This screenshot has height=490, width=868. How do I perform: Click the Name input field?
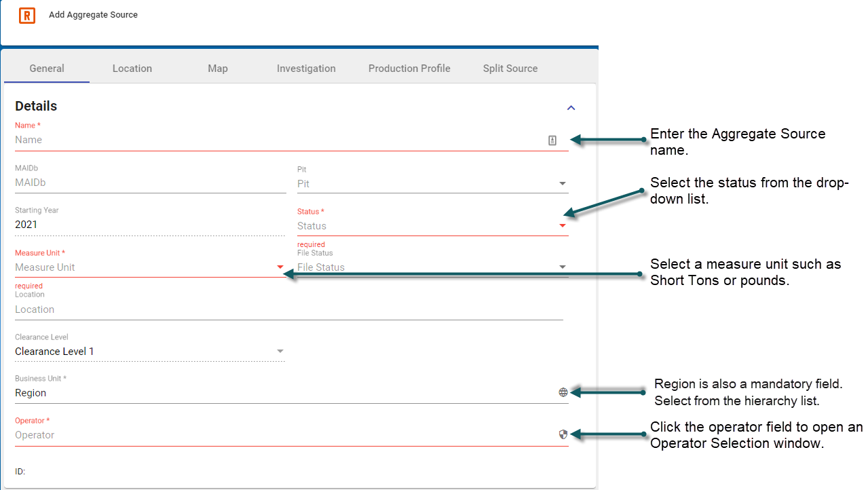click(271, 140)
